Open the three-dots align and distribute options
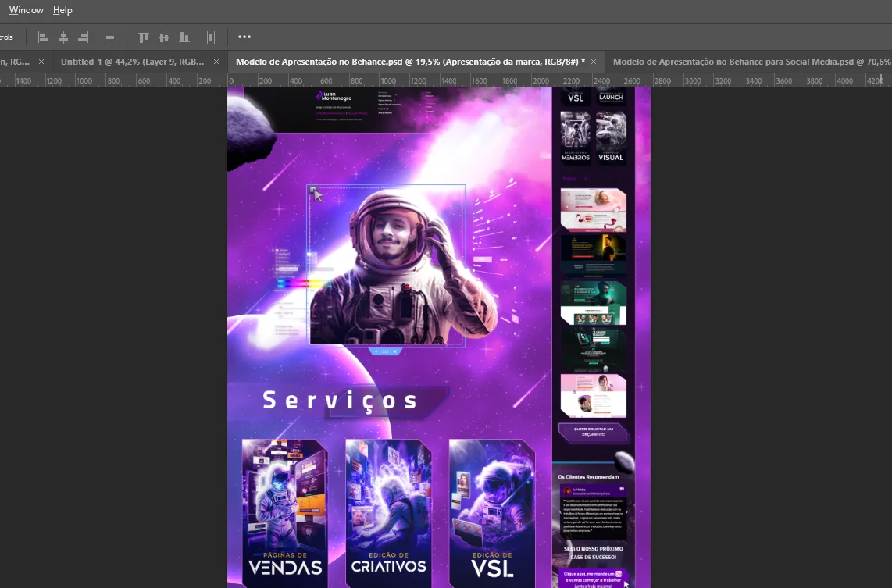Viewport: 892px width, 588px height. [244, 37]
